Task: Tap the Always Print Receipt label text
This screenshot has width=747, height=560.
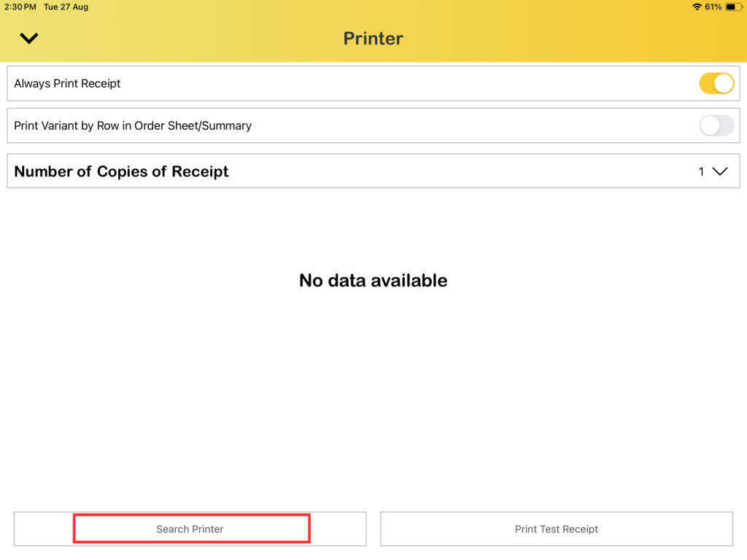Action: pos(67,84)
